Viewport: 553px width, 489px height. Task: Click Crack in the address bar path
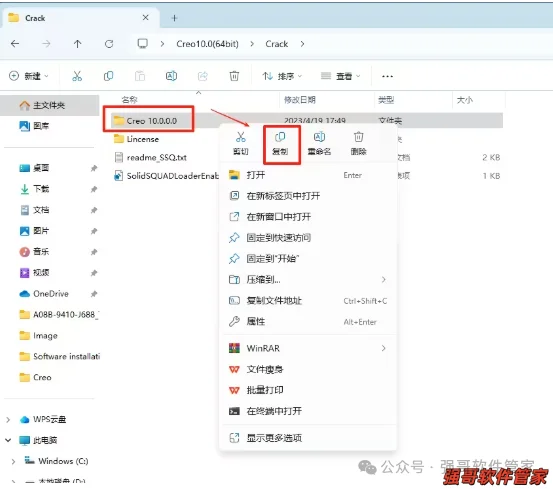coord(277,44)
